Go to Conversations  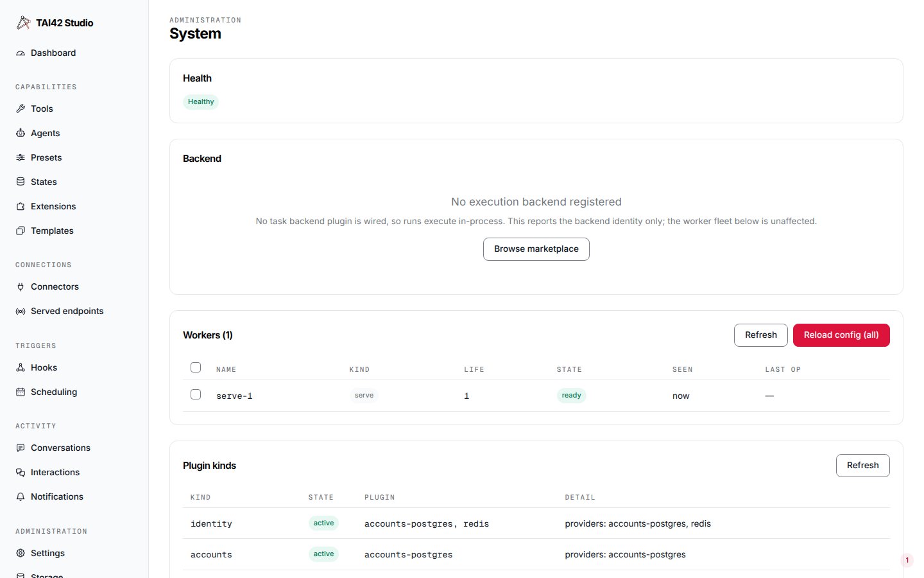click(60, 448)
